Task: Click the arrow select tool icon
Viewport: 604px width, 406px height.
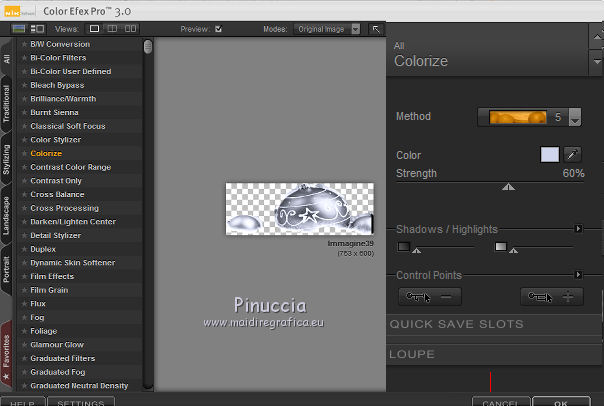Action: pyautogui.click(x=376, y=29)
